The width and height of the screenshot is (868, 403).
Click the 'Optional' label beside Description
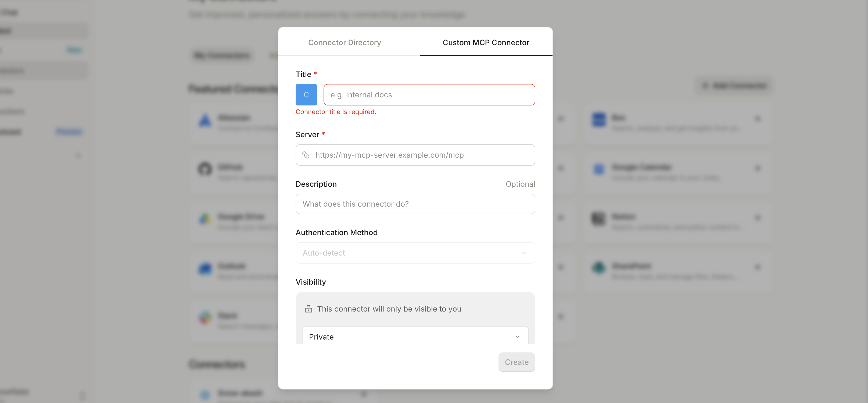click(520, 184)
